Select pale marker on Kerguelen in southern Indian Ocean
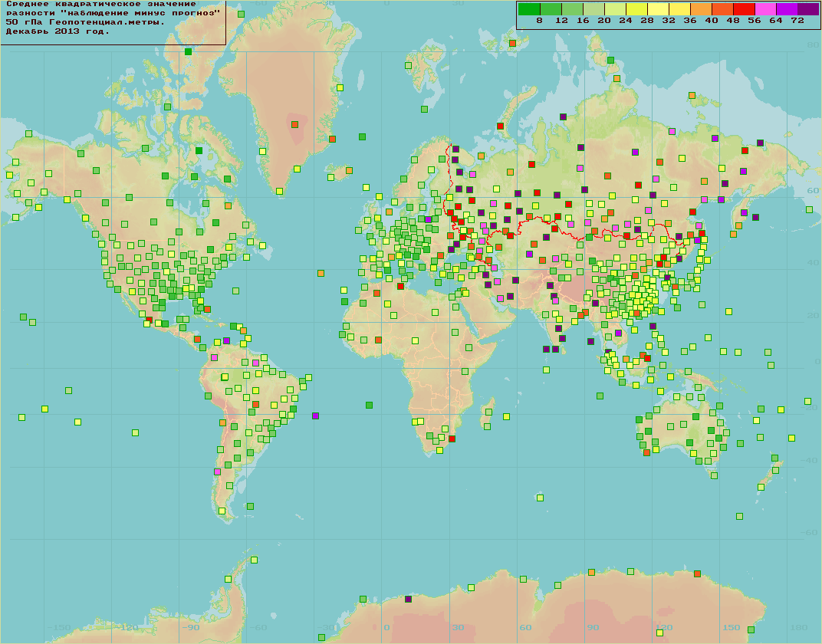 click(540, 498)
